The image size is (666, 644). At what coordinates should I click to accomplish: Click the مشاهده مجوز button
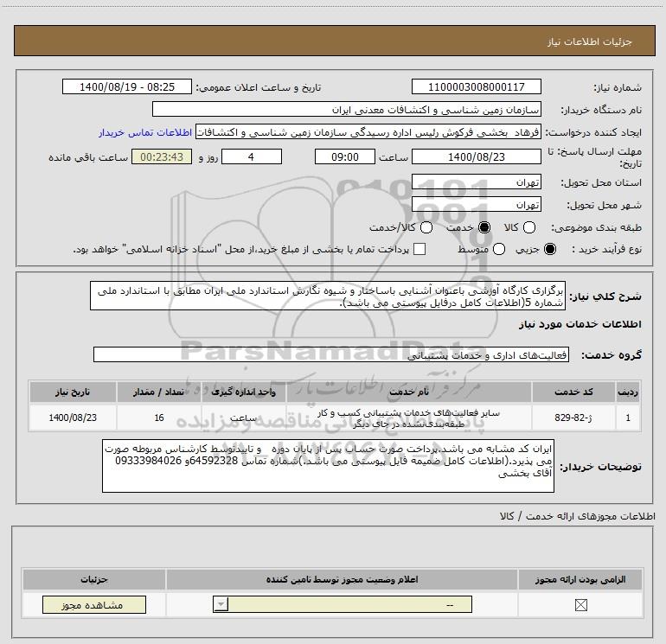pyautogui.click(x=94, y=604)
